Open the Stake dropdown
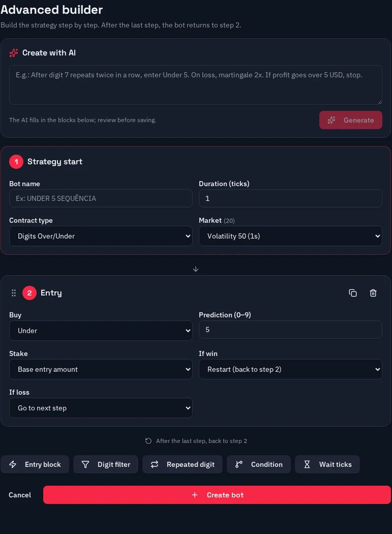The height and width of the screenshot is (534, 392). (x=101, y=369)
